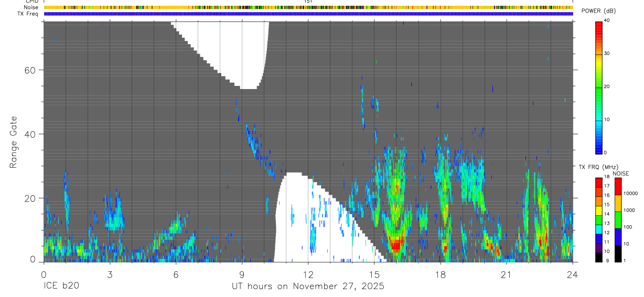Click the blue 11–12 MHz TX FRQ swatch
Viewport: 644px width, 297px height.
598,238
